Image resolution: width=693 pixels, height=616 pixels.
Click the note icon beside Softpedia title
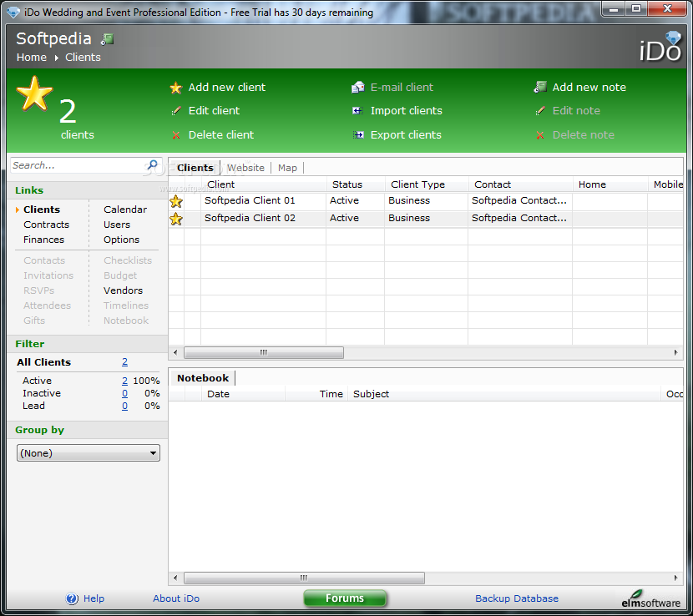[x=107, y=39]
